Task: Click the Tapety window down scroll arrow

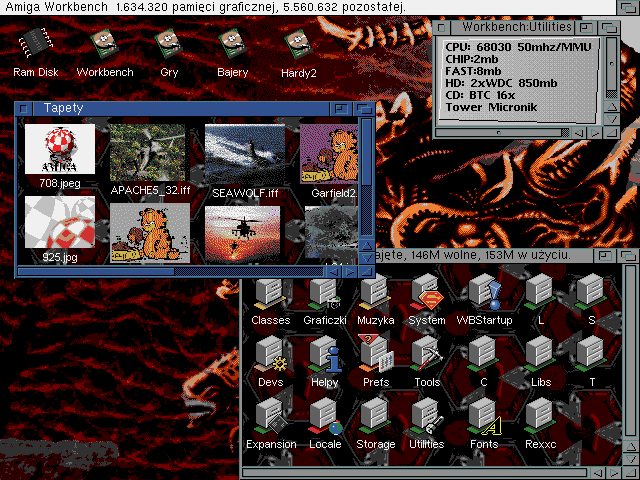Action: coord(367,258)
